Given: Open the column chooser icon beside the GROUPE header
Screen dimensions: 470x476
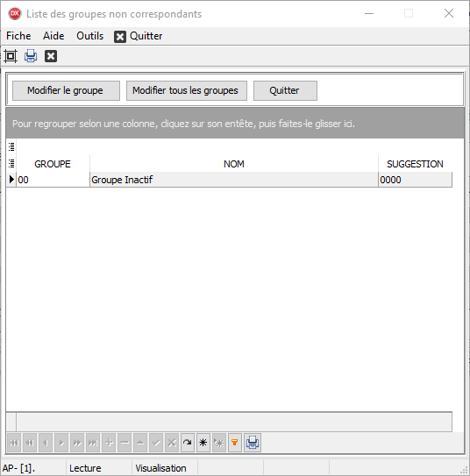Looking at the screenshot, I should [11, 164].
